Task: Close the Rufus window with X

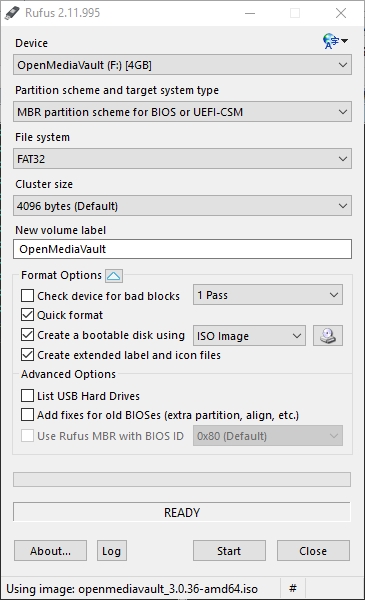Action: pyautogui.click(x=341, y=13)
